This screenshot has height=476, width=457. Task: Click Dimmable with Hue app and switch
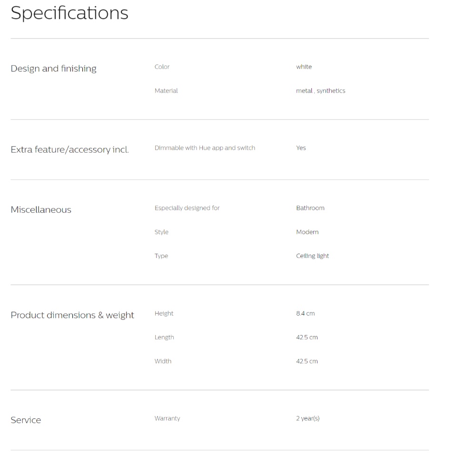coord(205,148)
